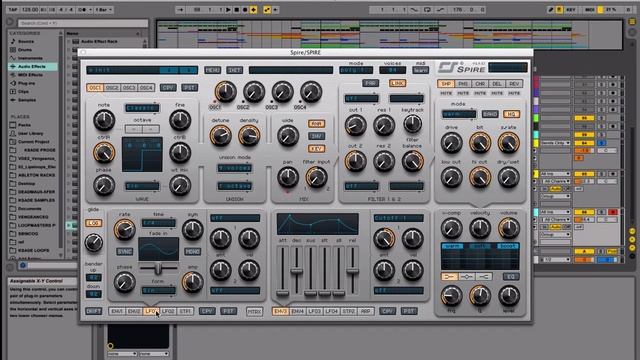Click the LFO waveform shape display
This screenshot has height=360, width=640.
coord(158,249)
